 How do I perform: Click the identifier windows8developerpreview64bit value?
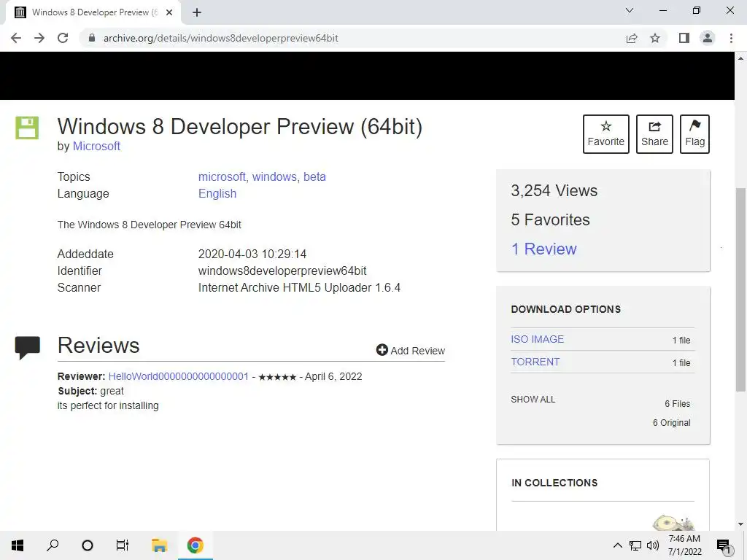282,271
